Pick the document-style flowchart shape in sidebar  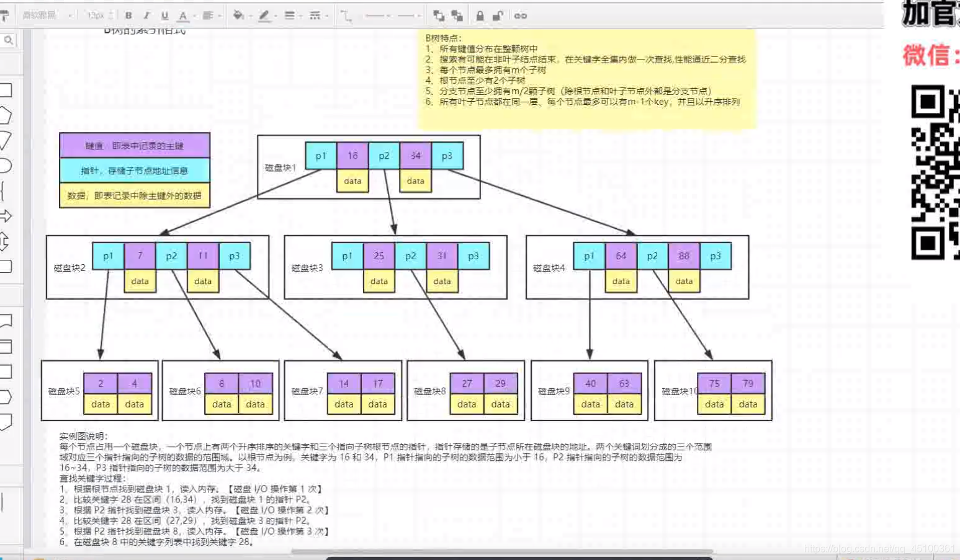click(x=6, y=321)
